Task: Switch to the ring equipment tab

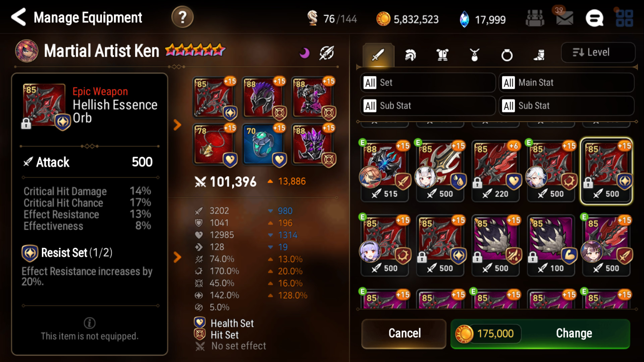Action: [x=507, y=55]
